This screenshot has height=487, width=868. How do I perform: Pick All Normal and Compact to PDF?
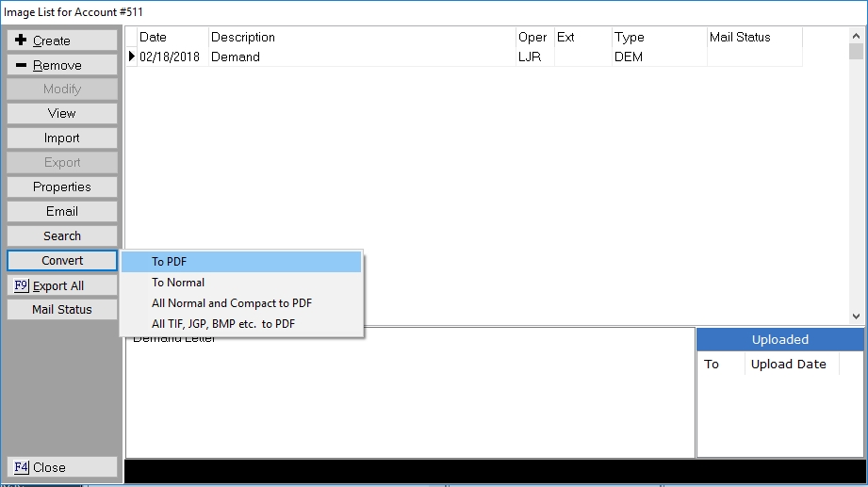click(x=241, y=303)
